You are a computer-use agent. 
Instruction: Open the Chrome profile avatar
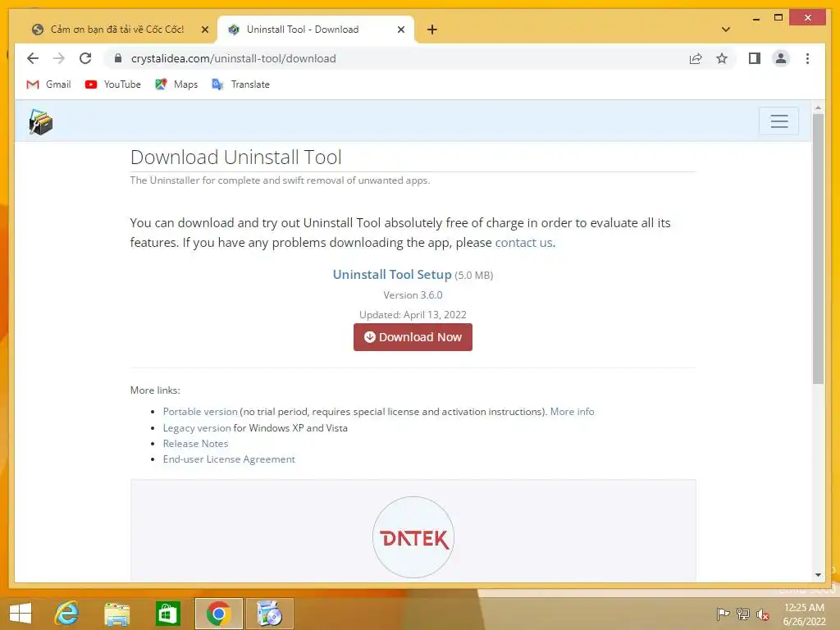(781, 58)
